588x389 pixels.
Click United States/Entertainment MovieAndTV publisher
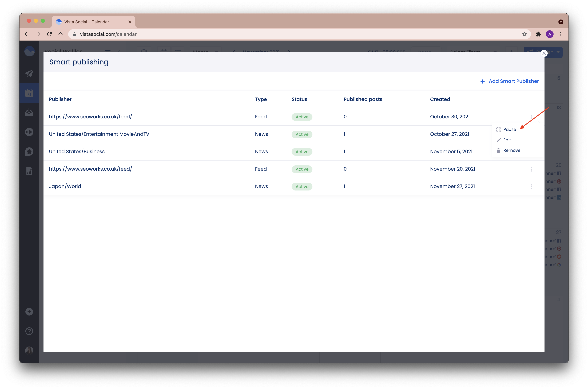(99, 134)
